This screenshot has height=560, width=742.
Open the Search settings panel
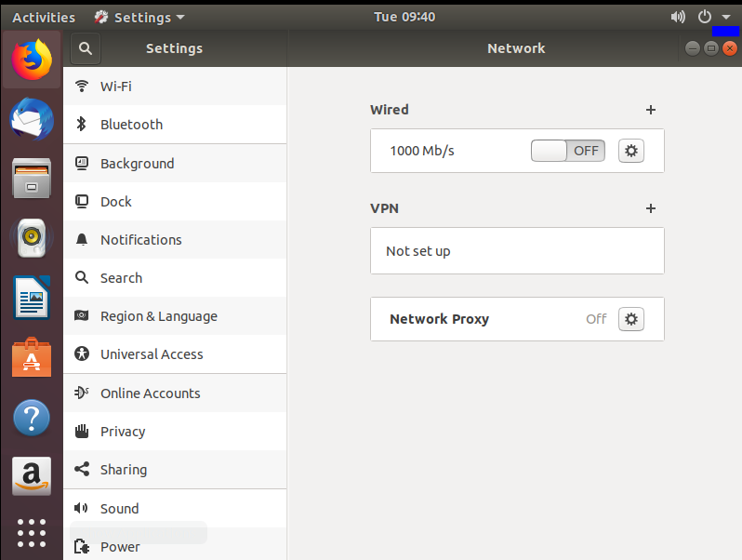175,278
